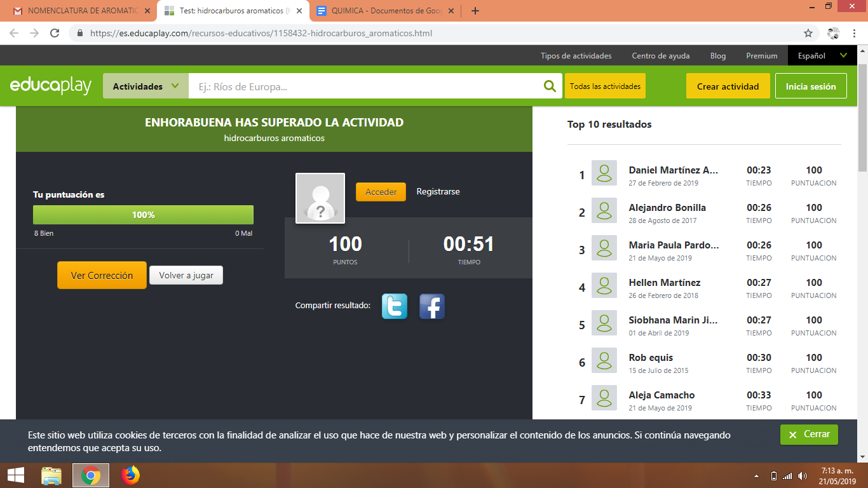Click Ver Corrección button
The height and width of the screenshot is (488, 868).
pos(102,275)
